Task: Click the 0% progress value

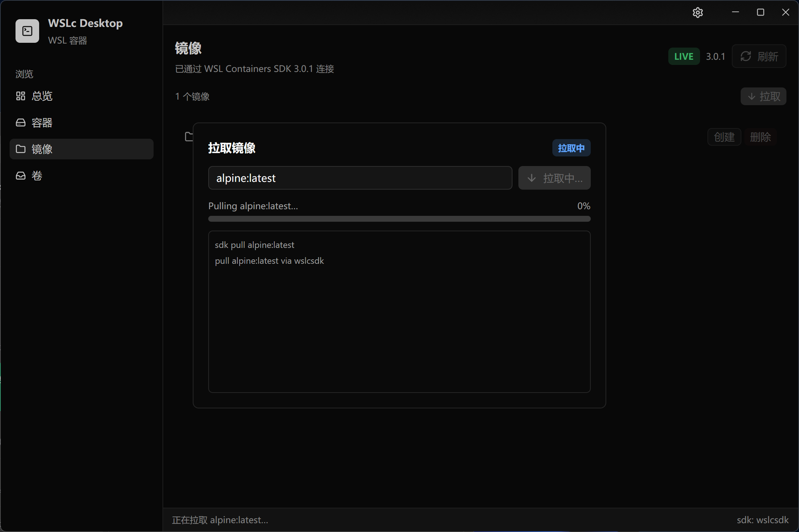Action: coord(584,206)
